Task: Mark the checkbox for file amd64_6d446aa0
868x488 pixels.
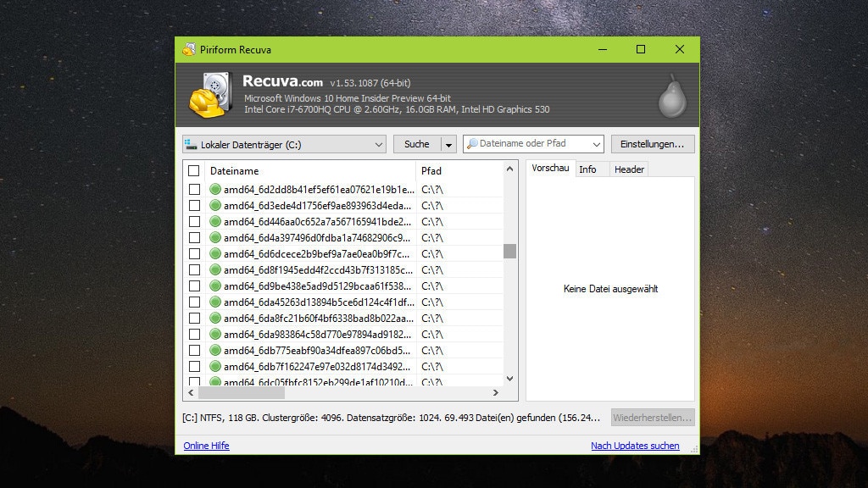Action: tap(194, 221)
